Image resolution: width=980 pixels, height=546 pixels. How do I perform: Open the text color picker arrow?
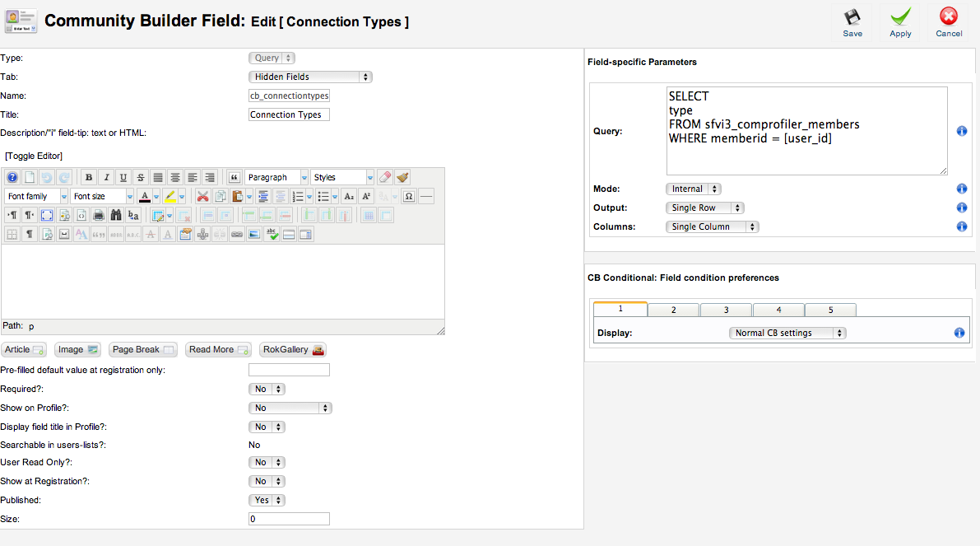[x=156, y=196]
